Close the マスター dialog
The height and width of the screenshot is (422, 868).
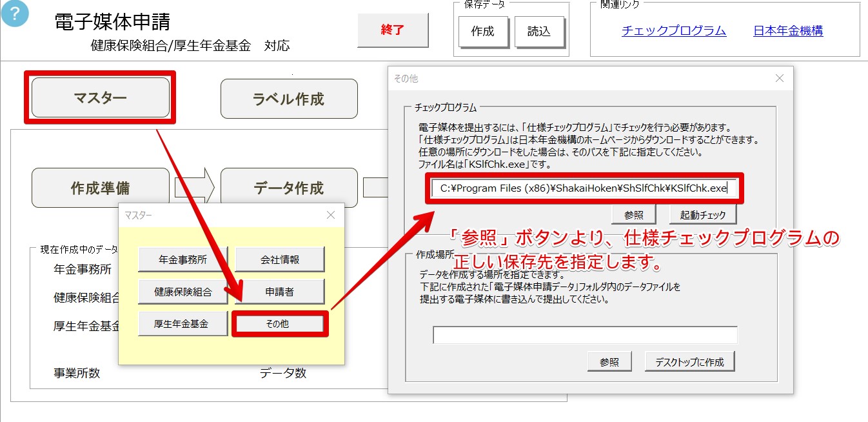(x=331, y=215)
